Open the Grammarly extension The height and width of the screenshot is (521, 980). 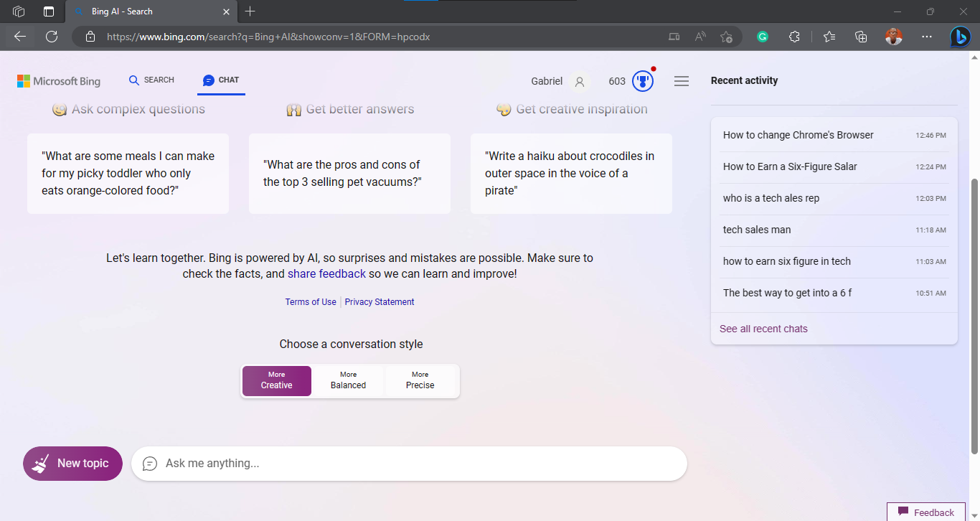763,37
